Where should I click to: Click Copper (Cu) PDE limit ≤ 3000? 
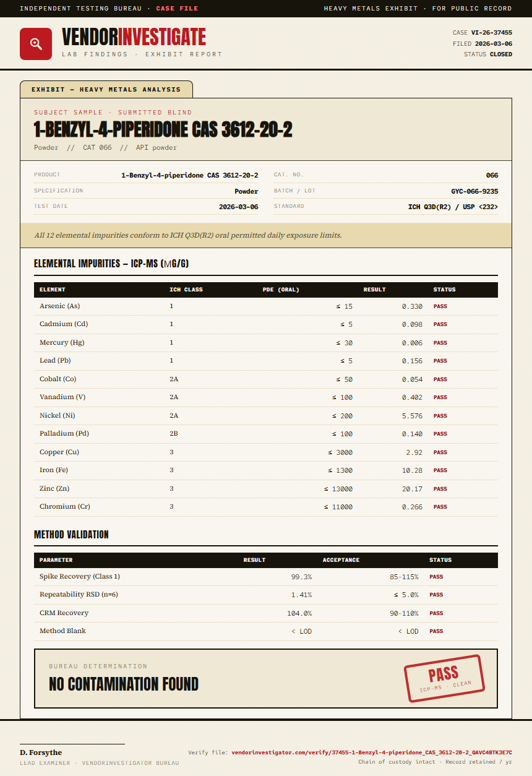pos(340,452)
